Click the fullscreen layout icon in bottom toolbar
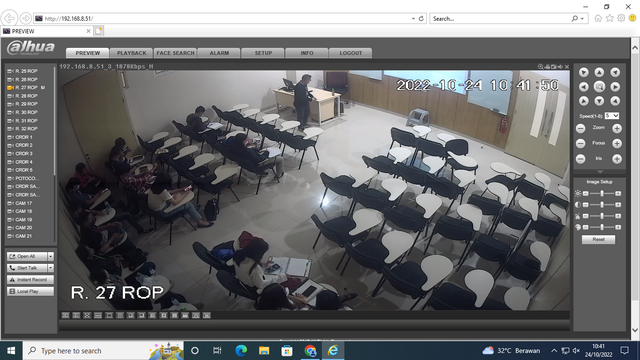Viewport: 640px width, 360px height. pos(87,316)
